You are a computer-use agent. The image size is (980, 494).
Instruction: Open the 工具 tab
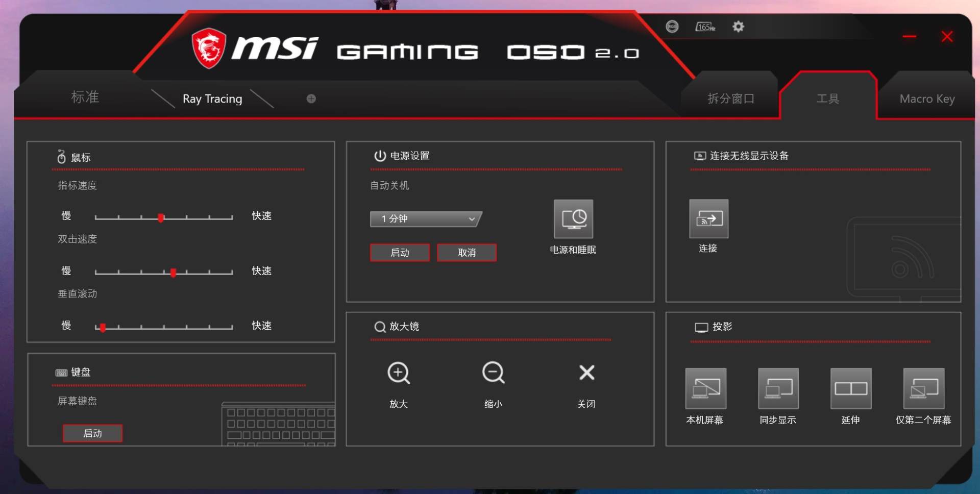tap(828, 98)
